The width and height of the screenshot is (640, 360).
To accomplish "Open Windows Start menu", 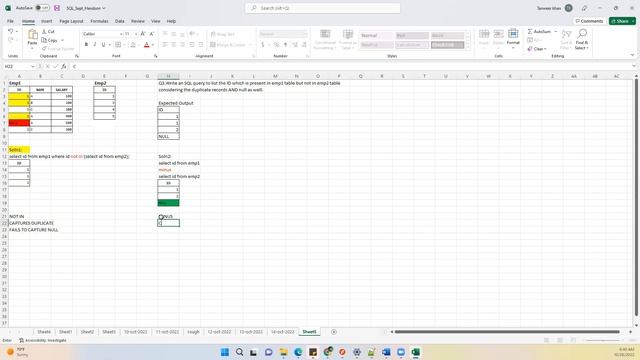I will pyautogui.click(x=225, y=352).
